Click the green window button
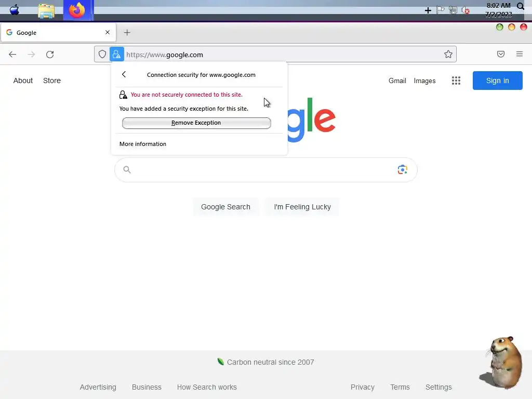 [499, 27]
